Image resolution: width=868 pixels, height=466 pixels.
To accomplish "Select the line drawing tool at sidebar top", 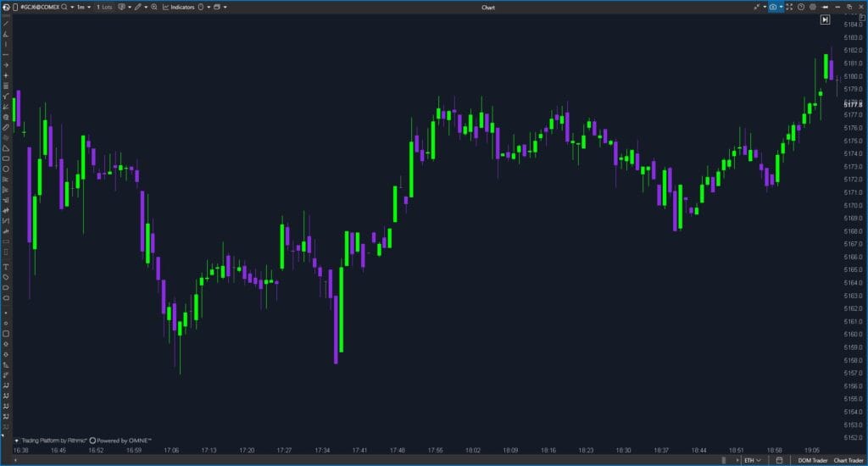I will point(6,23).
